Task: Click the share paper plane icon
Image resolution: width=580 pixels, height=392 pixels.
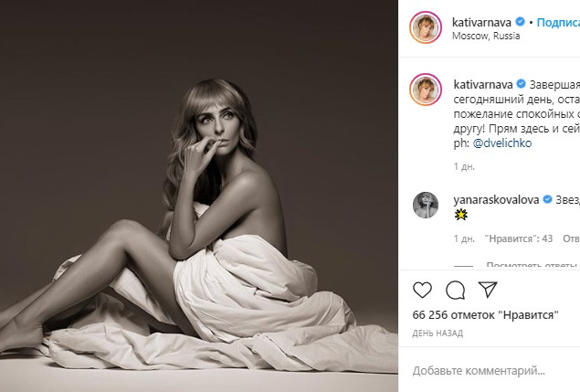Action: pyautogui.click(x=488, y=290)
